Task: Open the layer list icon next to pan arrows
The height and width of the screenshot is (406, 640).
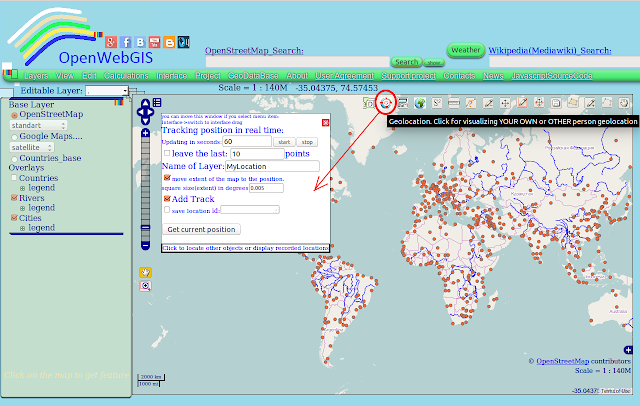Action: click(x=157, y=102)
